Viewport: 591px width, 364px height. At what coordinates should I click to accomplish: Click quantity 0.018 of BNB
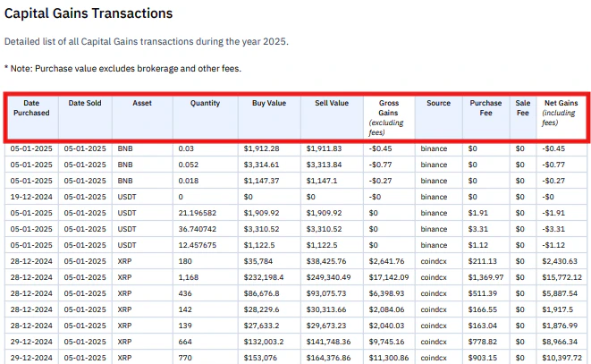pyautogui.click(x=188, y=181)
